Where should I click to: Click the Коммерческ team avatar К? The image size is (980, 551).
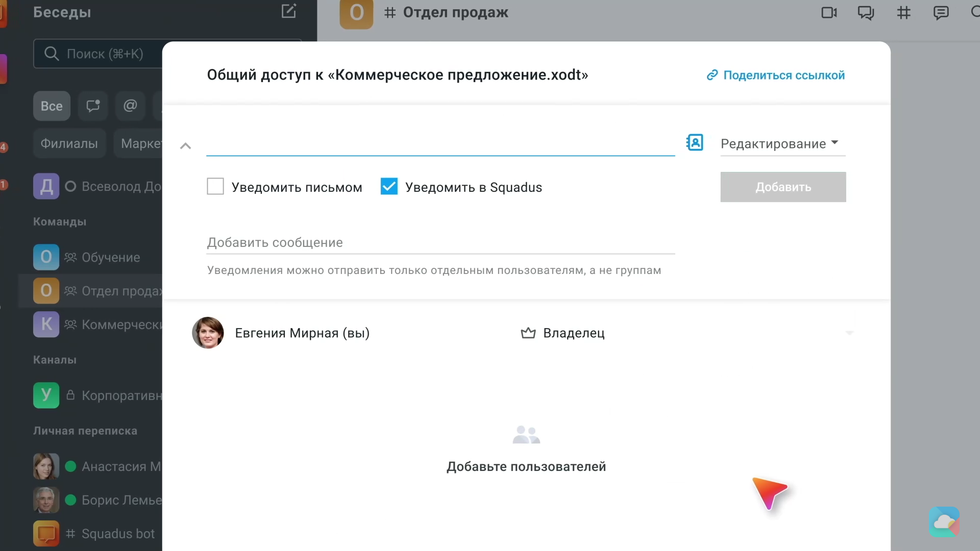pos(46,324)
